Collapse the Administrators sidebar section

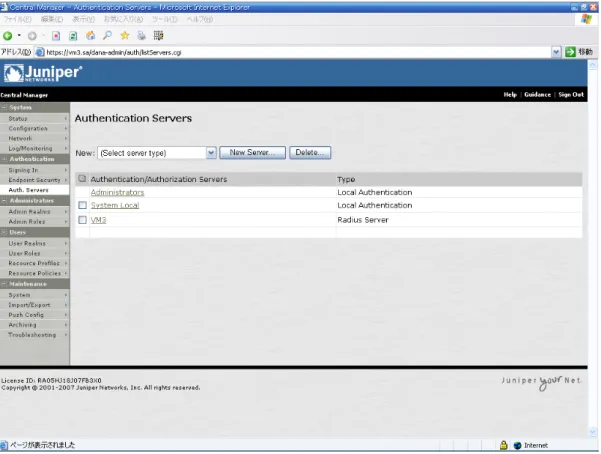click(4, 201)
